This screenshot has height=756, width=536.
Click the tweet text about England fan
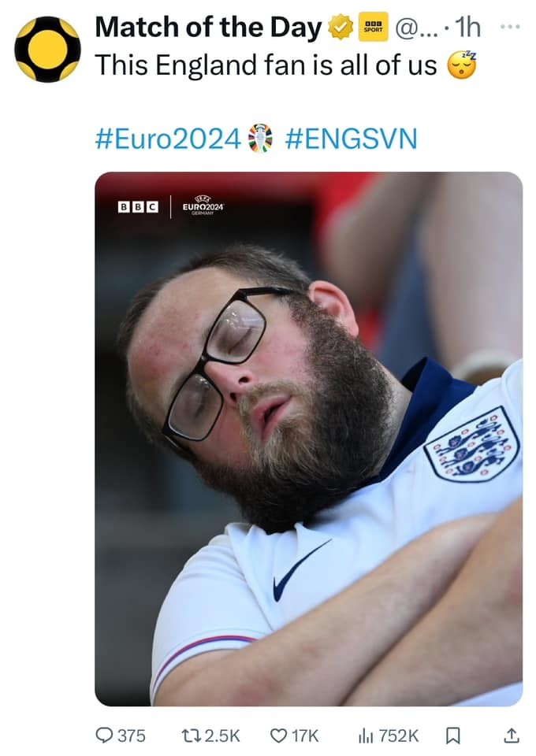(x=266, y=65)
